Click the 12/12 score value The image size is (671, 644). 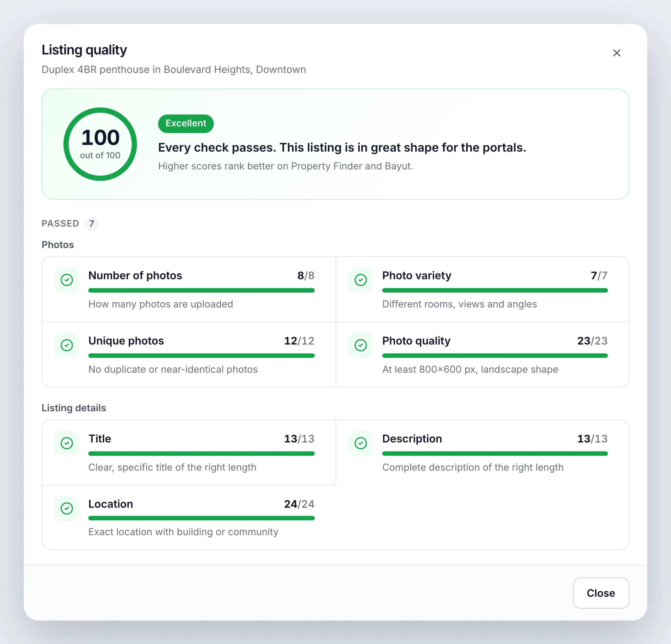299,341
